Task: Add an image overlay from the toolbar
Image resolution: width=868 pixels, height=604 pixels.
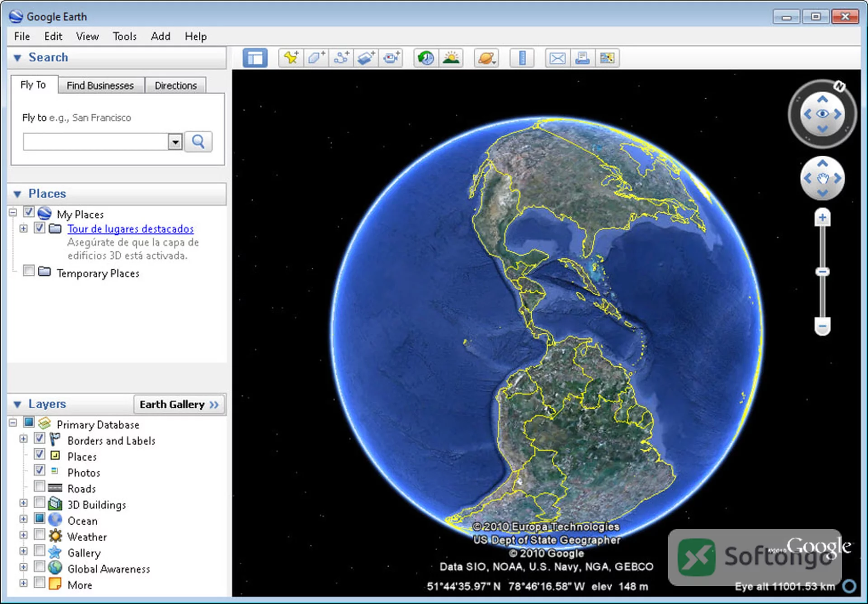Action: click(366, 58)
